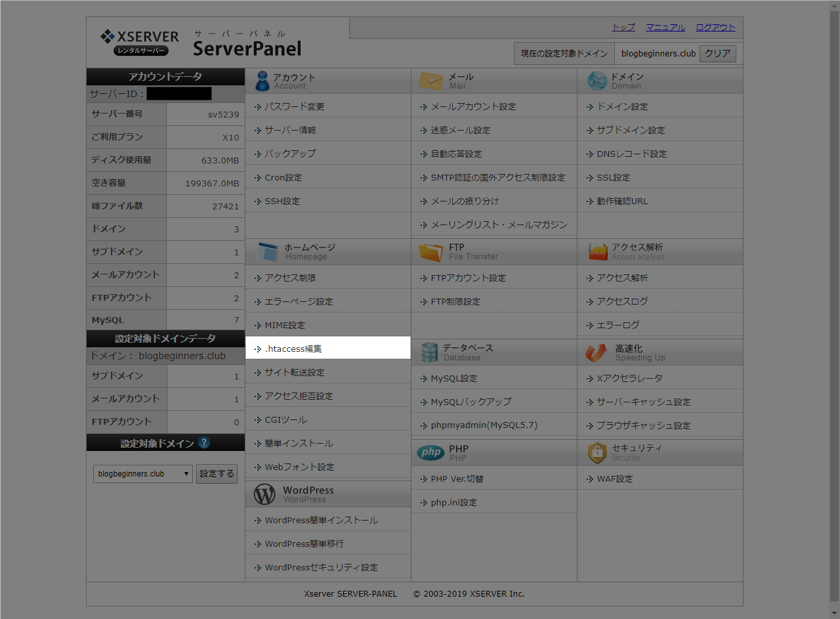Click the Speeding Up arrow icon
Image resolution: width=840 pixels, height=619 pixels.
click(597, 352)
